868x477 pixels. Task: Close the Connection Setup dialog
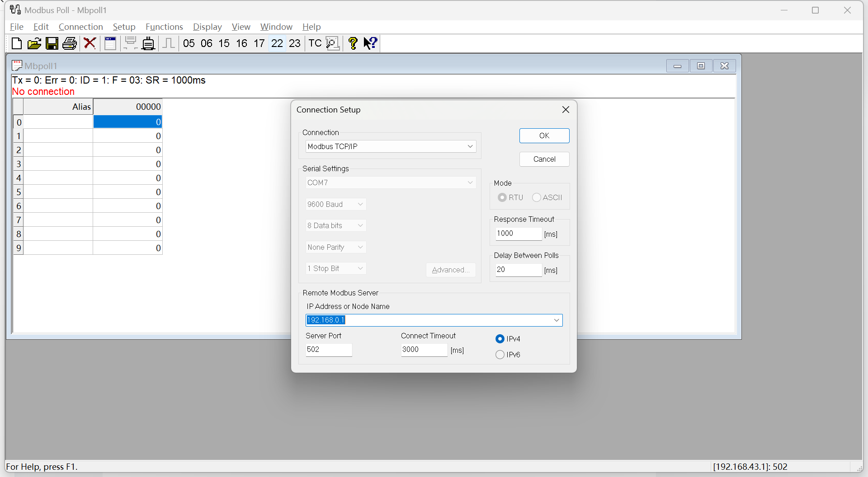566,110
